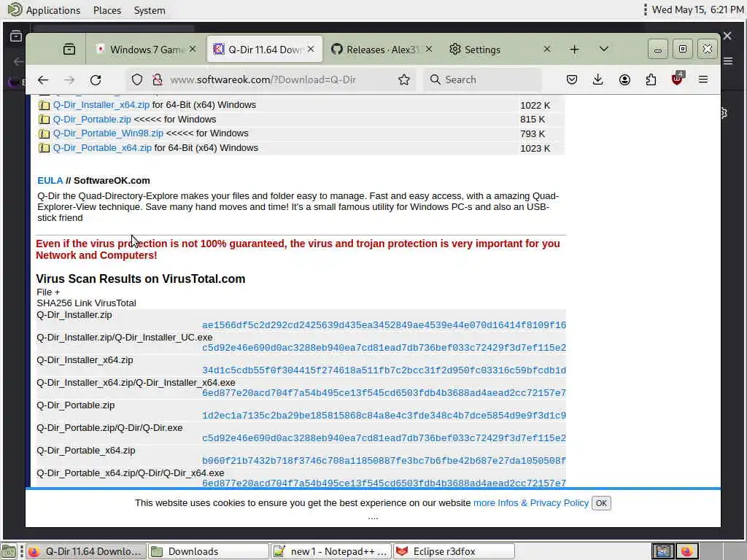Image resolution: width=747 pixels, height=560 pixels.
Task: Open the tab overview icon left of tabs
Action: coord(69,49)
